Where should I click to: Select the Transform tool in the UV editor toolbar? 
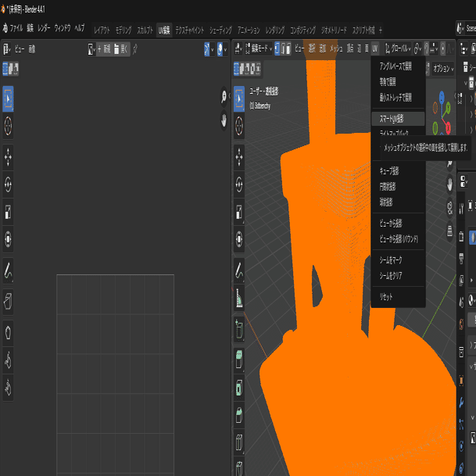tap(8, 239)
